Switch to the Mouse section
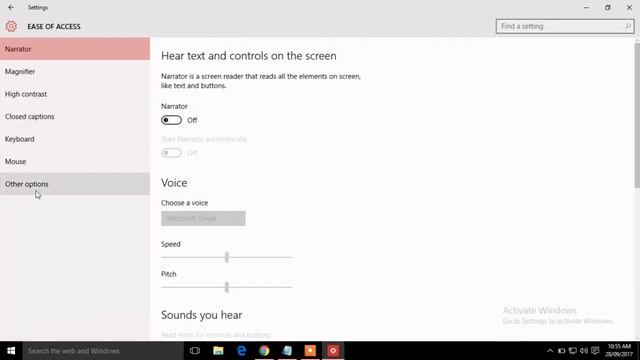This screenshot has width=640, height=360. pyautogui.click(x=75, y=161)
